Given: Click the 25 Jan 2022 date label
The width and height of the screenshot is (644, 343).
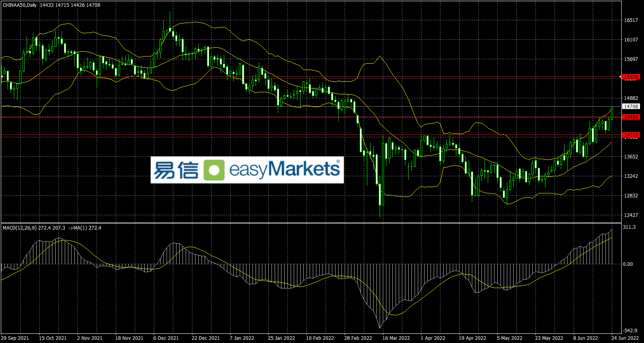Looking at the screenshot, I should [x=281, y=338].
